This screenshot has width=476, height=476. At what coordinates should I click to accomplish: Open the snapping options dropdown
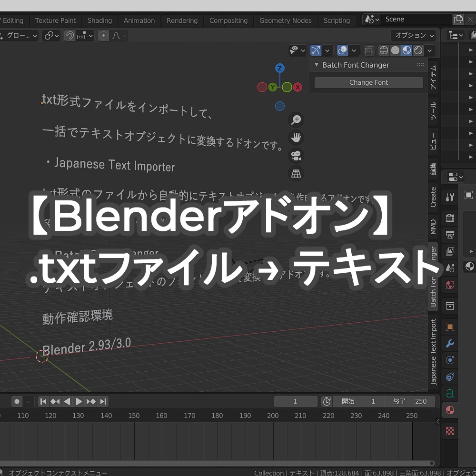coord(85,36)
